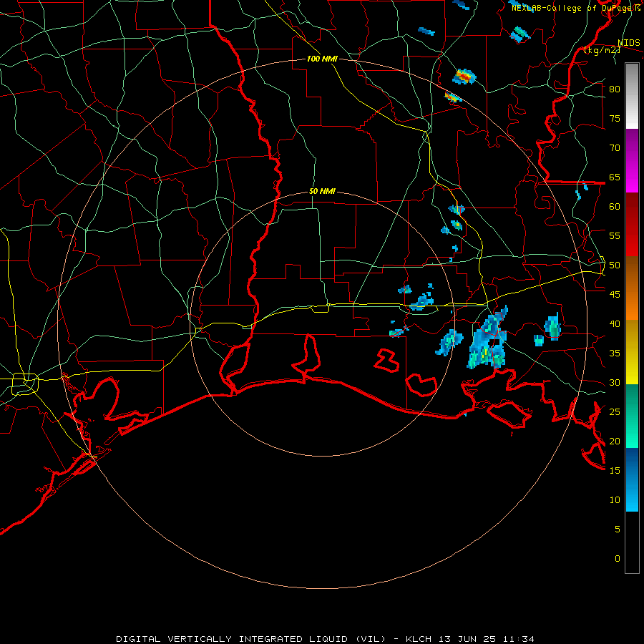The height and width of the screenshot is (644, 644).
Task: Select the legend value 5
Action: (x=618, y=530)
